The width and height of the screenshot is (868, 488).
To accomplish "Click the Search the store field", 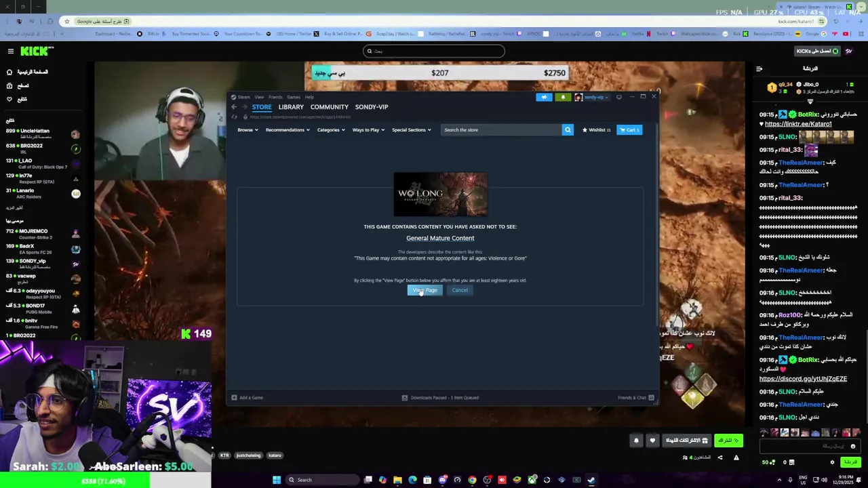I will click(x=501, y=130).
